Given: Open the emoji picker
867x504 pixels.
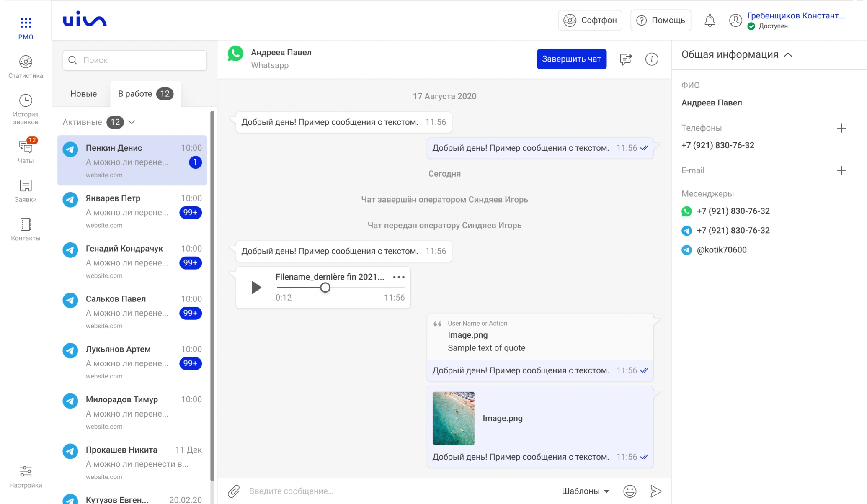Looking at the screenshot, I should tap(630, 491).
